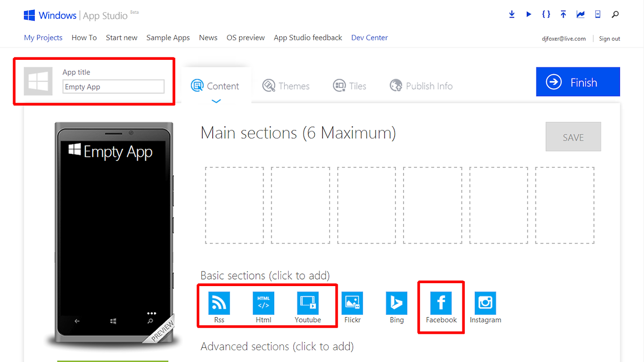This screenshot has height=362, width=644.
Task: Click the Main sections (6 Maximum) heading
Action: coord(298,133)
